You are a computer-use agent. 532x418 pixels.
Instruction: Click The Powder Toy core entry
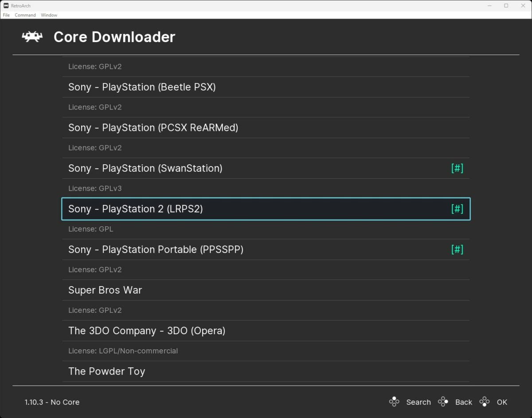coord(106,371)
